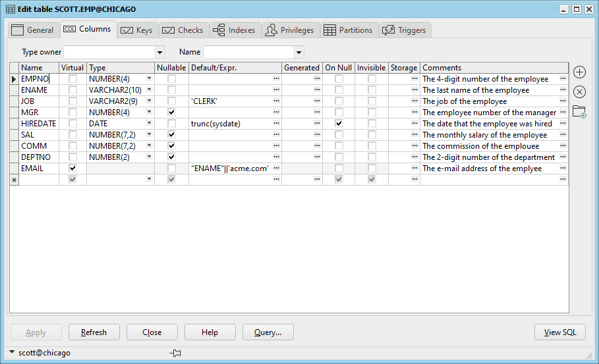Screen dimensions: 599x364
Task: Open Generated ellipsis for HIREDATE row
Action: (x=317, y=123)
